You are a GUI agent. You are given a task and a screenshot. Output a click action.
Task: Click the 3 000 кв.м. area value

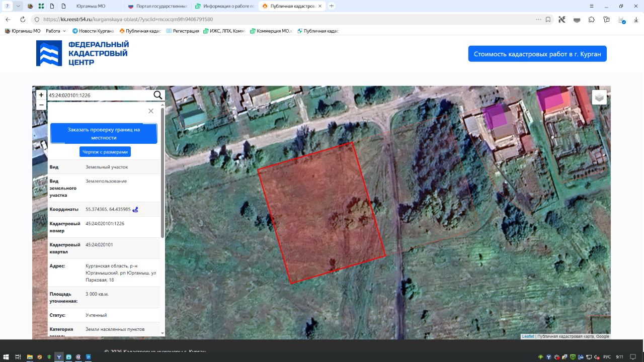click(97, 294)
